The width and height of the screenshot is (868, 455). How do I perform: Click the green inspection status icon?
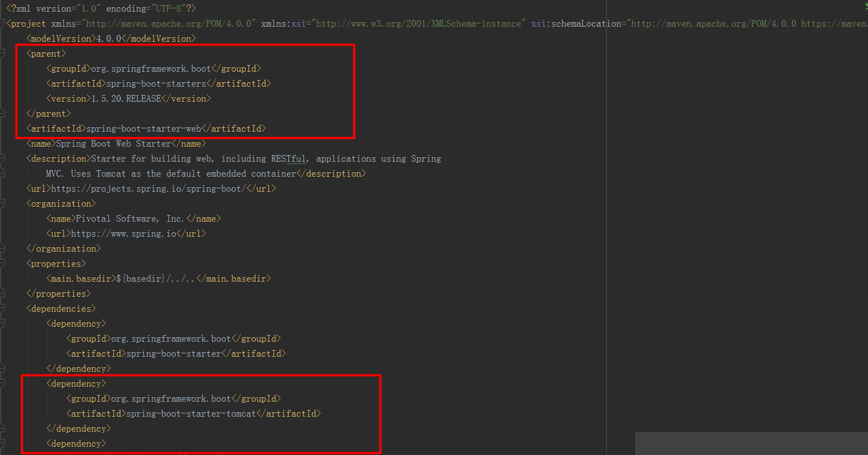(x=865, y=4)
